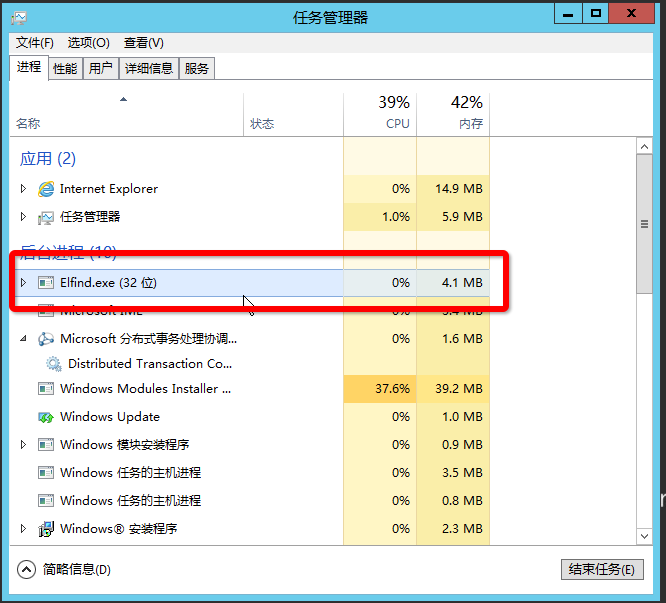The height and width of the screenshot is (603, 666).
Task: Click the 14.9 MB memory value
Action: click(459, 189)
